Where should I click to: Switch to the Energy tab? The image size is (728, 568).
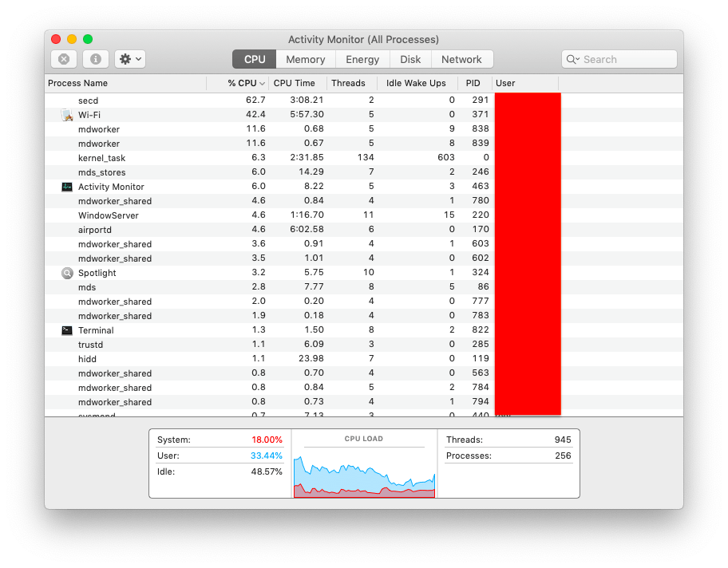362,59
